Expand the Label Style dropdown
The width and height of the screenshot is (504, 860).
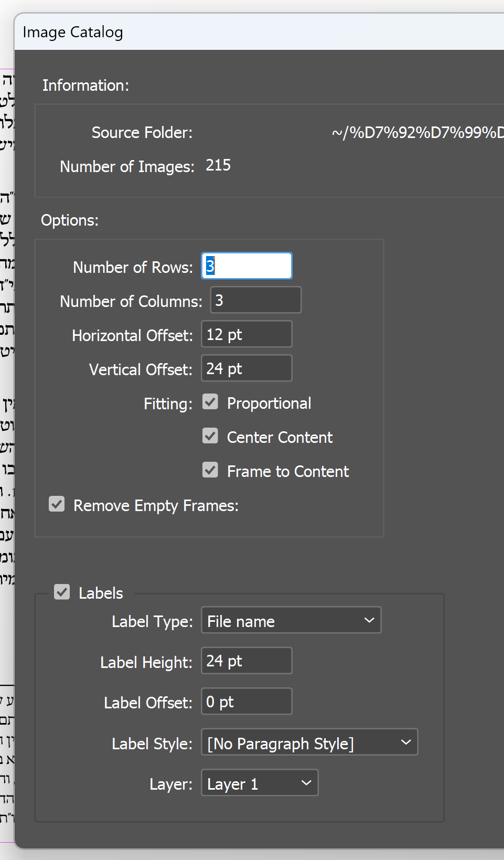pos(309,742)
